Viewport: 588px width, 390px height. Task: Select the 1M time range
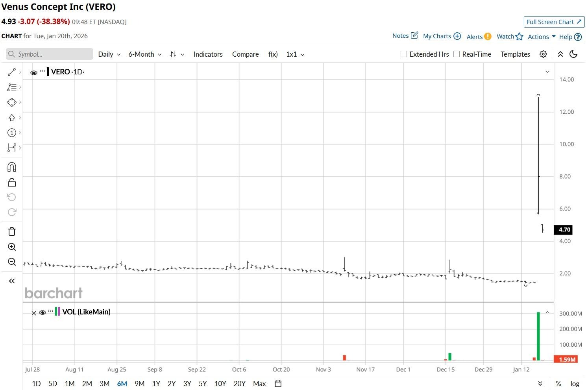[70, 384]
